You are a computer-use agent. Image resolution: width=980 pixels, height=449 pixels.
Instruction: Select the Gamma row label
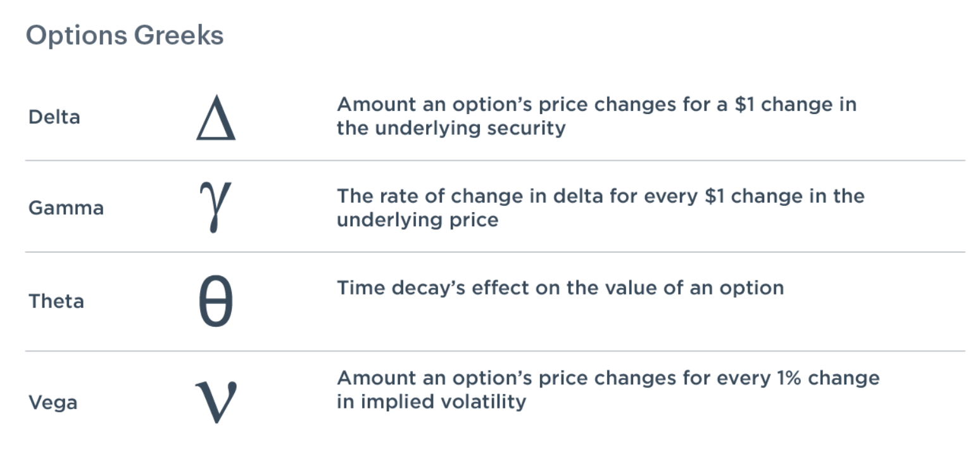tap(66, 208)
